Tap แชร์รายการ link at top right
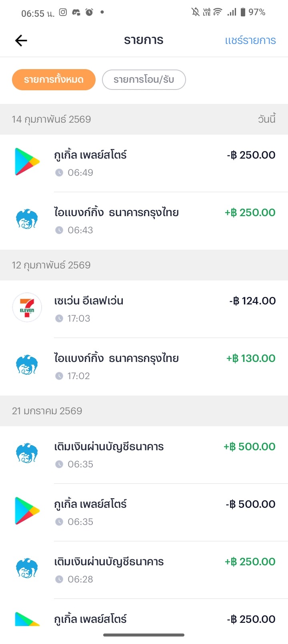Image resolution: width=288 pixels, height=644 pixels. [x=250, y=40]
